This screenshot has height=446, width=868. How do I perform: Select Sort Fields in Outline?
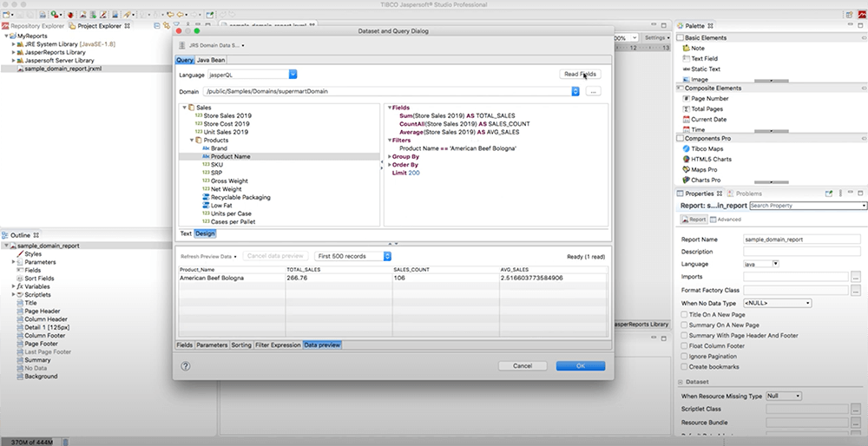pyautogui.click(x=35, y=279)
